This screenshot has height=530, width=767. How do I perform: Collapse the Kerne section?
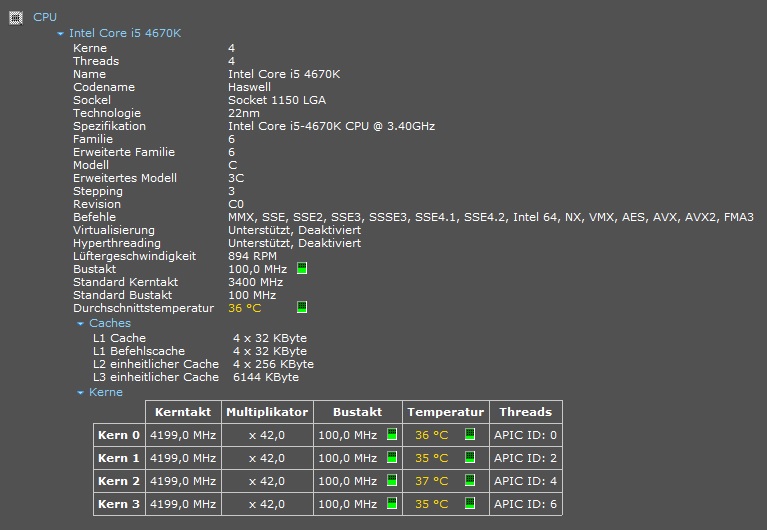tap(80, 392)
